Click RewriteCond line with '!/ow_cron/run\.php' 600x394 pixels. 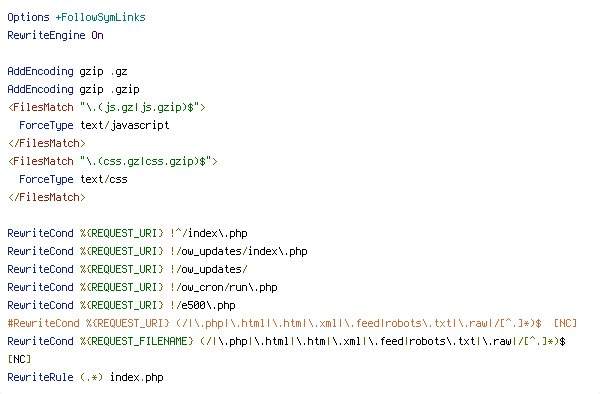[x=142, y=287]
